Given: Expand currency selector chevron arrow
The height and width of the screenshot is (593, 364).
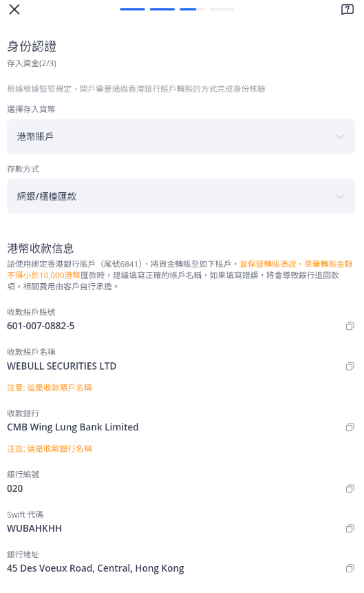Looking at the screenshot, I should click(x=340, y=136).
